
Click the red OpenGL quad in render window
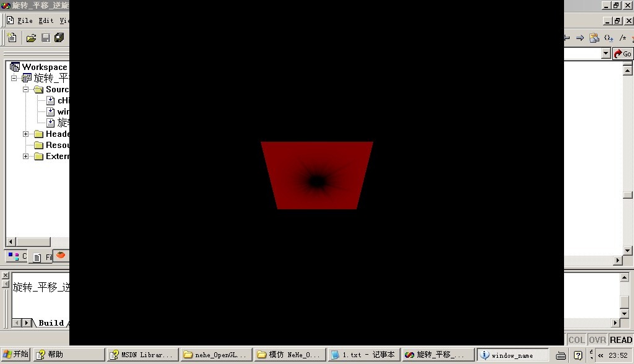tap(317, 175)
